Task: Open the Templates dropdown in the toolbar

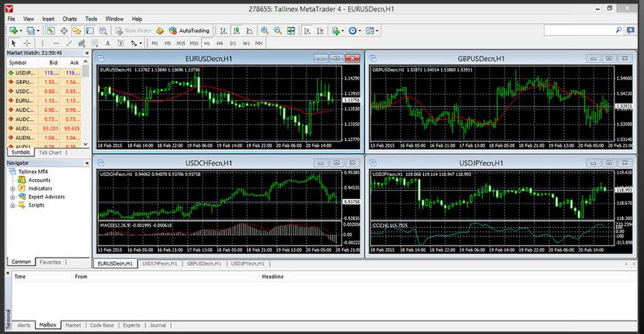Action: [372, 31]
